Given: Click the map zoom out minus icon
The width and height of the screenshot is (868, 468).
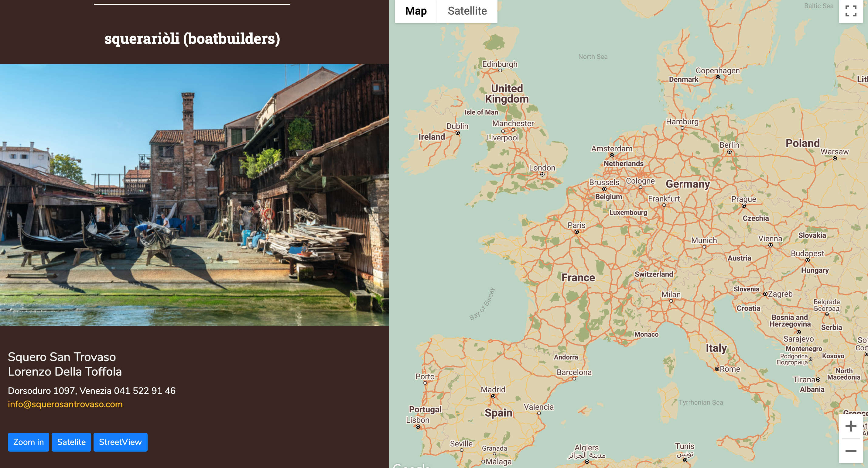Looking at the screenshot, I should [850, 451].
